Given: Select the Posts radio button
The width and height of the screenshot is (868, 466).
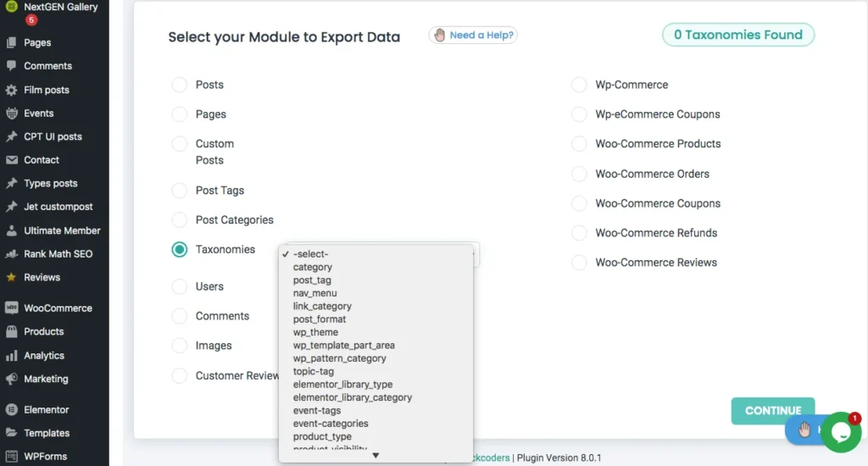Looking at the screenshot, I should tap(180, 85).
